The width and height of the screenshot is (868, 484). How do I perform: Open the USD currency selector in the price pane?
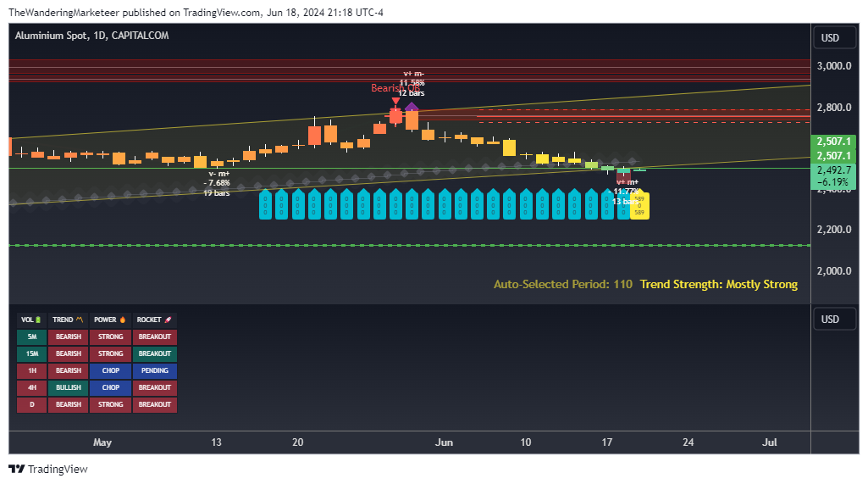click(834, 37)
